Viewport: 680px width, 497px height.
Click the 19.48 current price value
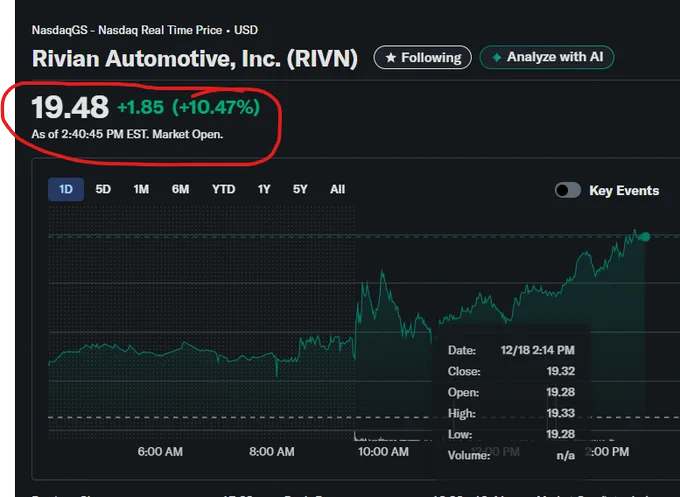click(70, 107)
